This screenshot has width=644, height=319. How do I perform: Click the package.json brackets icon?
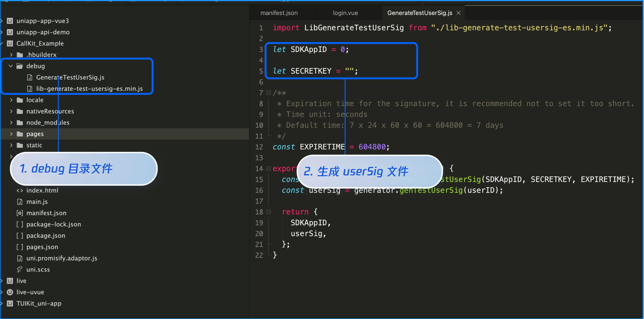coord(20,236)
